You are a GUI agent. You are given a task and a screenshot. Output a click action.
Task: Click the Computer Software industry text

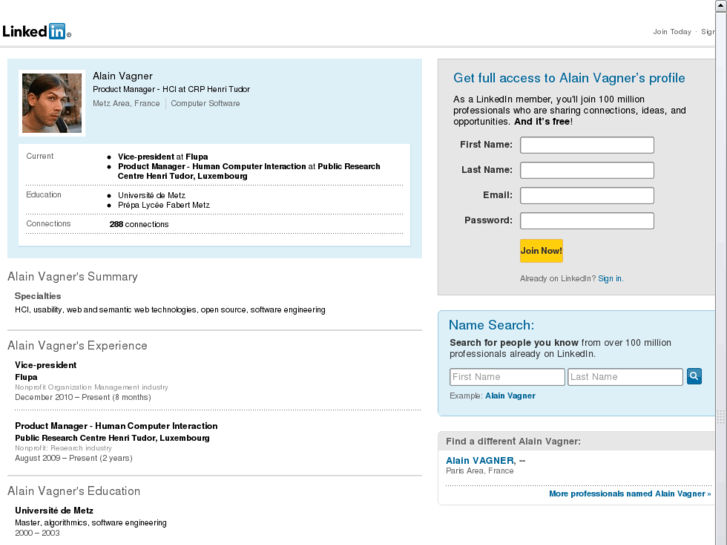(x=205, y=103)
